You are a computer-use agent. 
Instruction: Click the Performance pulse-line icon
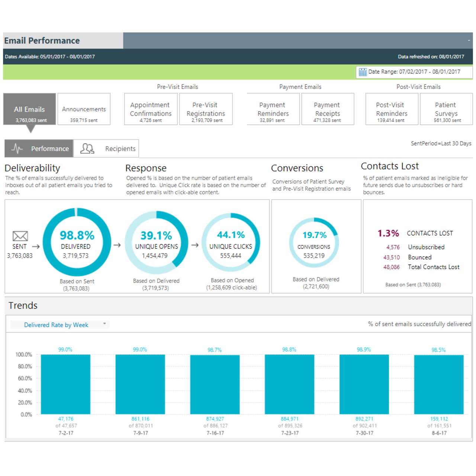point(17,149)
